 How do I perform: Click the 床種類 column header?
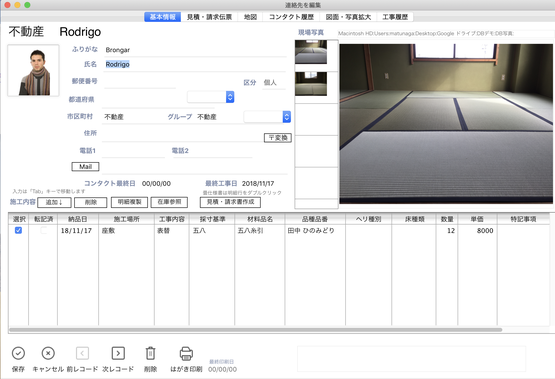point(414,219)
